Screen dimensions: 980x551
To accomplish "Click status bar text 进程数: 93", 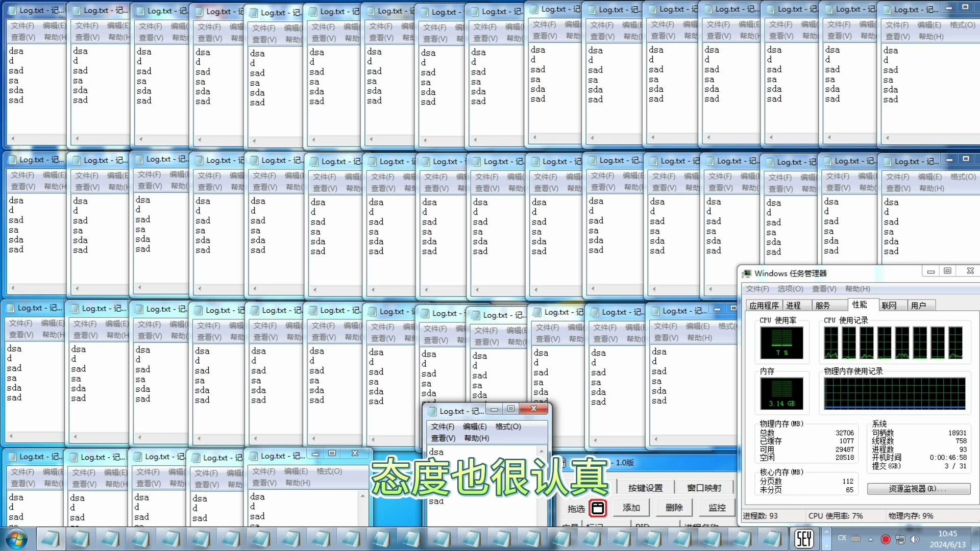I will (x=760, y=516).
